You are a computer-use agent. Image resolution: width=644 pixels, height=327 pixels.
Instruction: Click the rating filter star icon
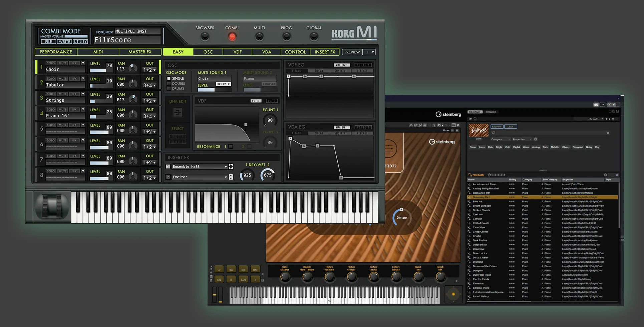(x=489, y=175)
